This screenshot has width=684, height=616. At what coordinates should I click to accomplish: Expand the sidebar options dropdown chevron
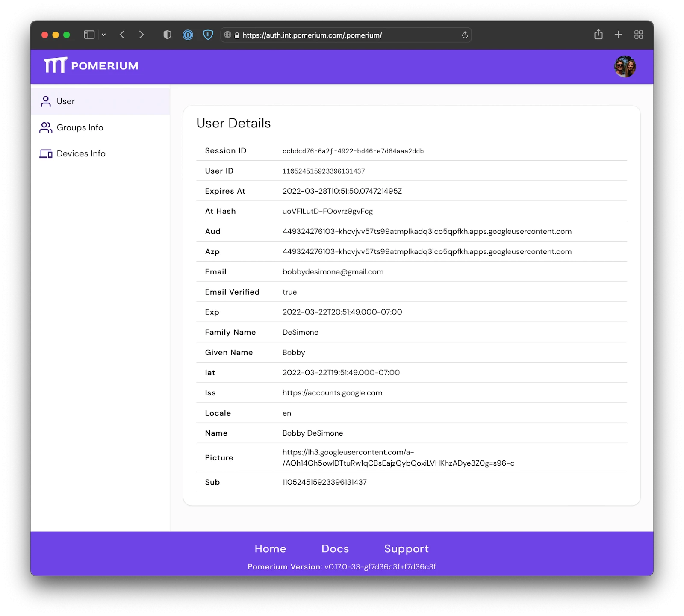coord(103,35)
